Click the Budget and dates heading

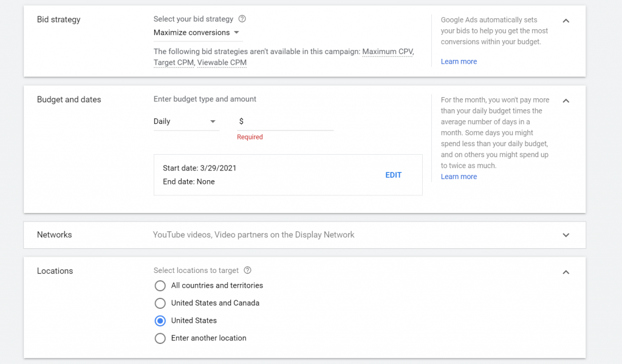(69, 99)
